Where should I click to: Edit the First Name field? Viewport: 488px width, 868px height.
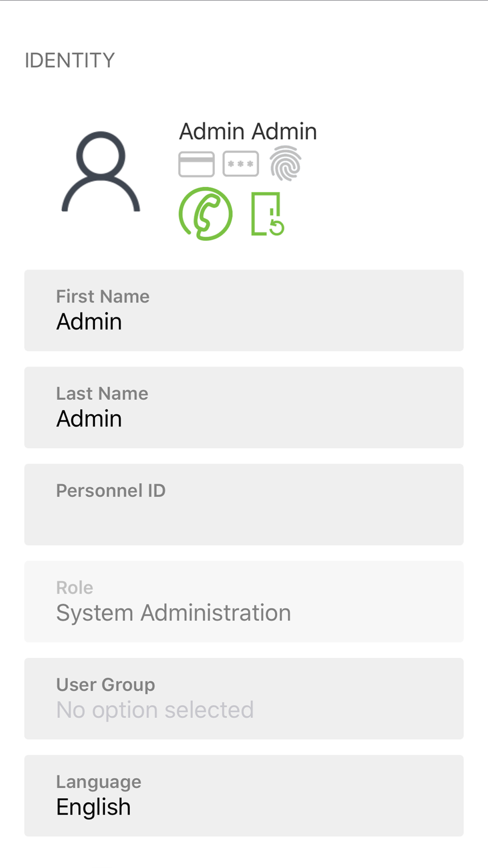tap(244, 310)
